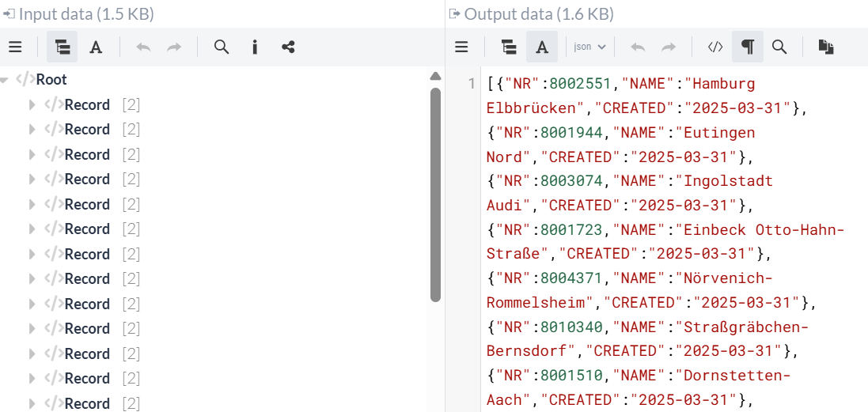Open the Input data hamburger menu

[15, 47]
